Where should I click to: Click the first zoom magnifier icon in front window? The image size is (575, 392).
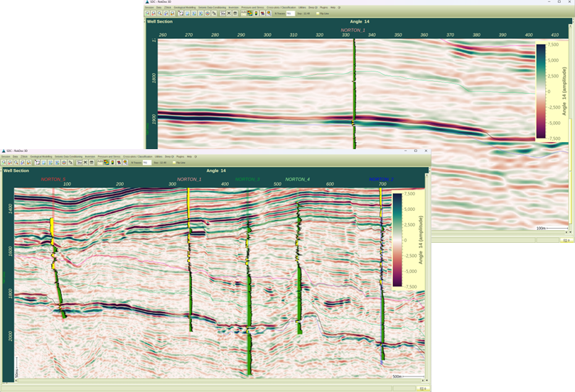(6, 162)
